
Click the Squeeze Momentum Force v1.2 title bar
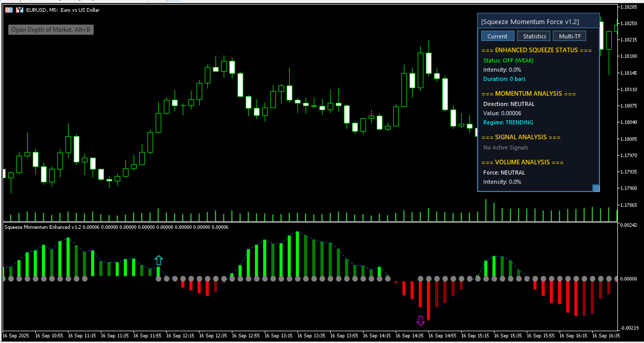click(538, 22)
